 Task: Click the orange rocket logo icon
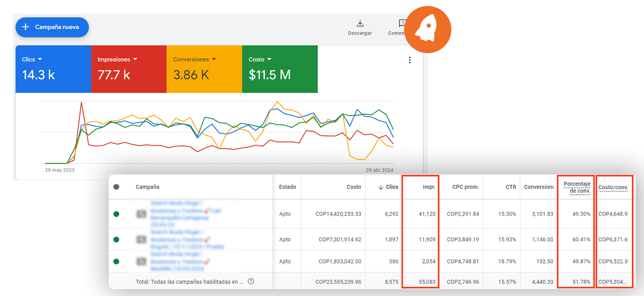point(428,30)
